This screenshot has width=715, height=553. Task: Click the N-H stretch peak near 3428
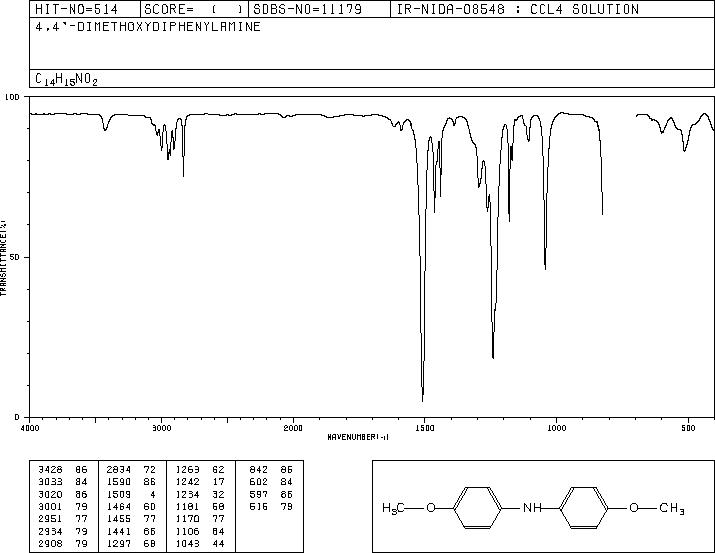click(x=105, y=129)
